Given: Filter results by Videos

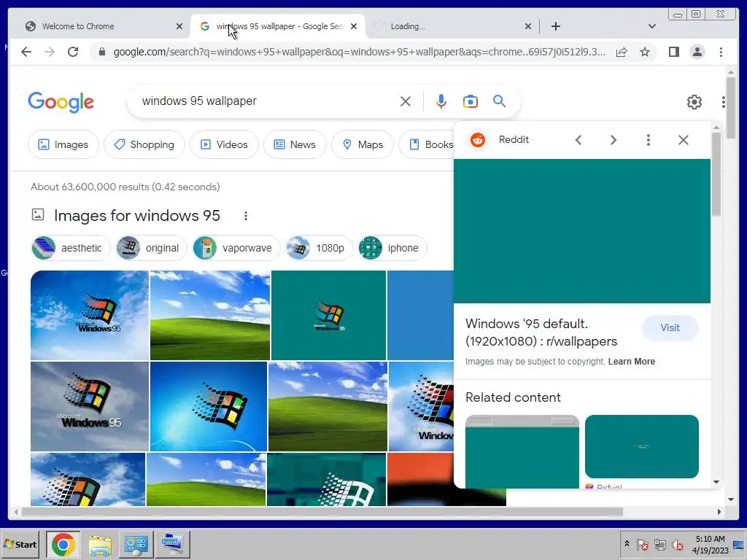Looking at the screenshot, I should (224, 144).
